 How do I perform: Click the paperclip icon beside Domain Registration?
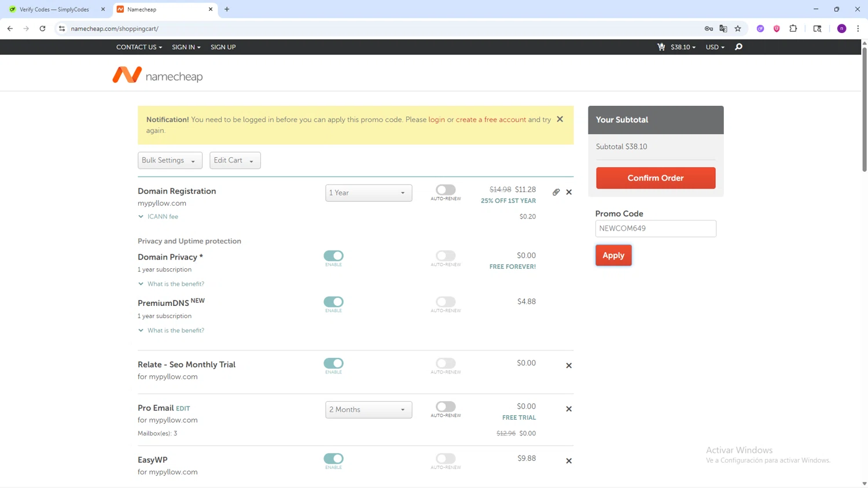coord(556,192)
